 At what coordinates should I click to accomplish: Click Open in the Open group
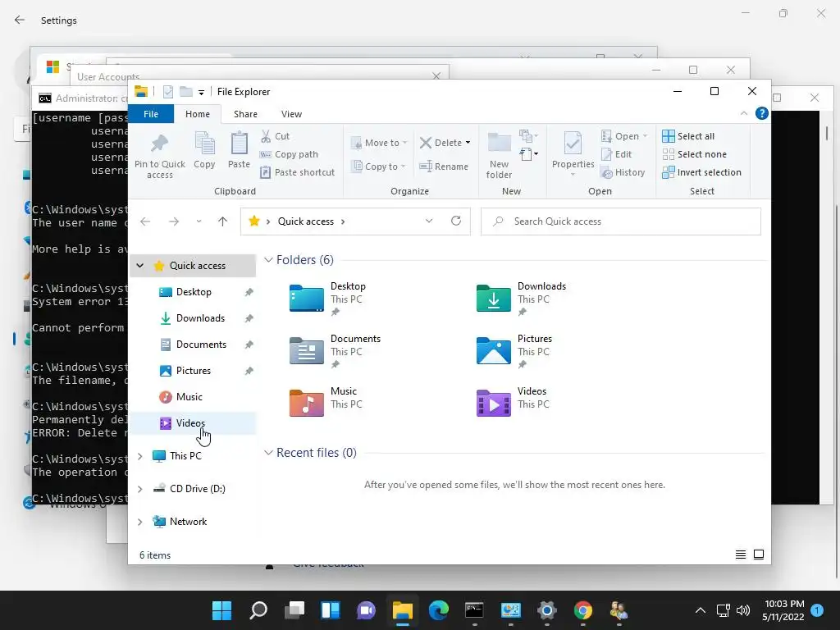pyautogui.click(x=623, y=136)
